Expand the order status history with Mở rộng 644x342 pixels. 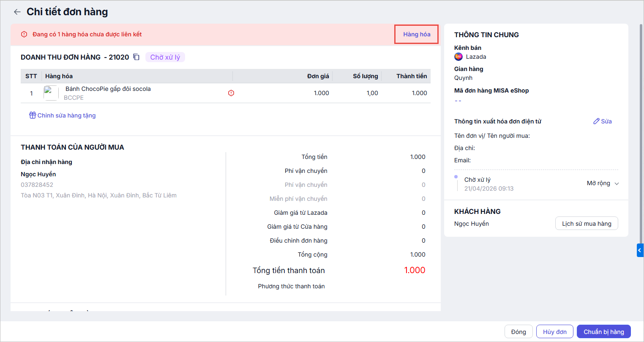tap(603, 183)
